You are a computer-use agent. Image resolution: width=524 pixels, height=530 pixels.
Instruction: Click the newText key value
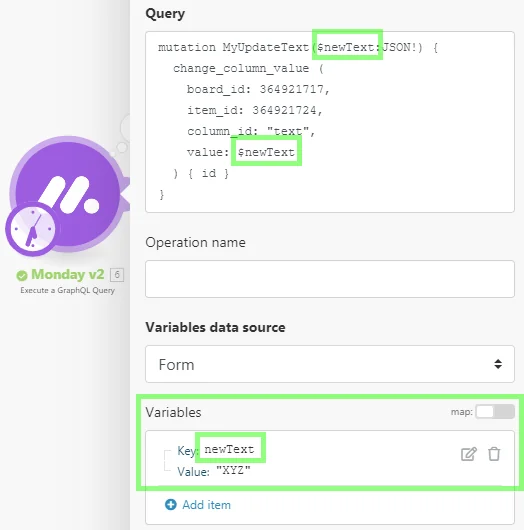tap(229, 449)
